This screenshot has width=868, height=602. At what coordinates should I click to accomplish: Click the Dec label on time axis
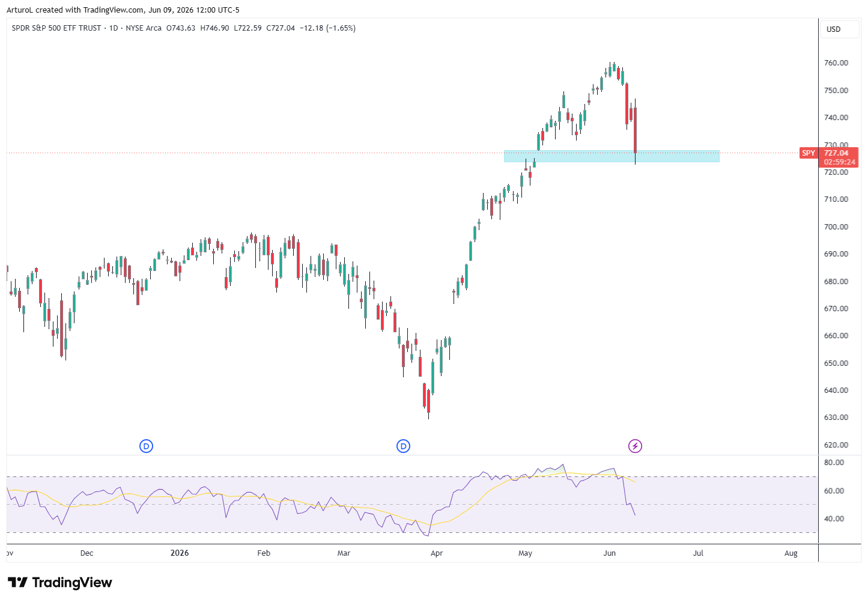pos(86,553)
